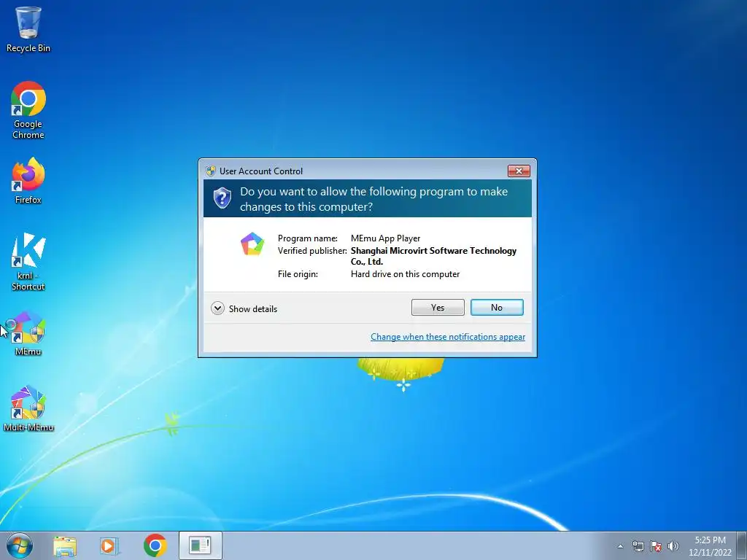Open the network tray icon
This screenshot has width=747, height=560.
(638, 546)
